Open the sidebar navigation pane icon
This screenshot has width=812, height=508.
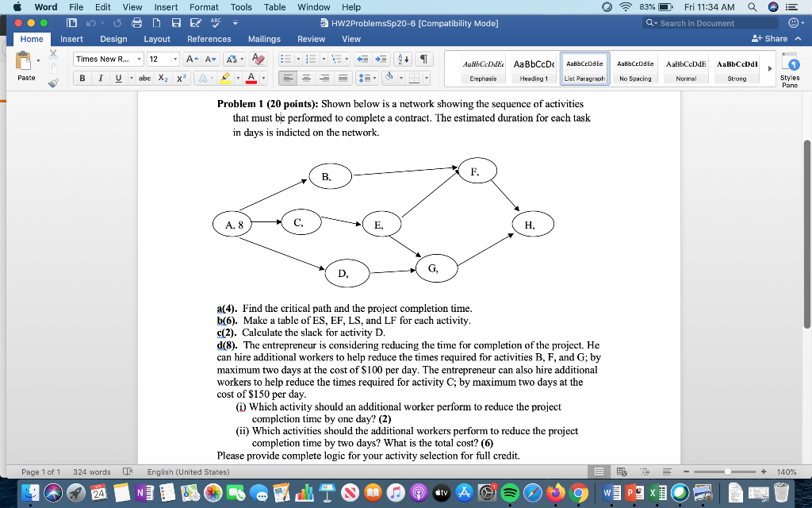click(72, 23)
